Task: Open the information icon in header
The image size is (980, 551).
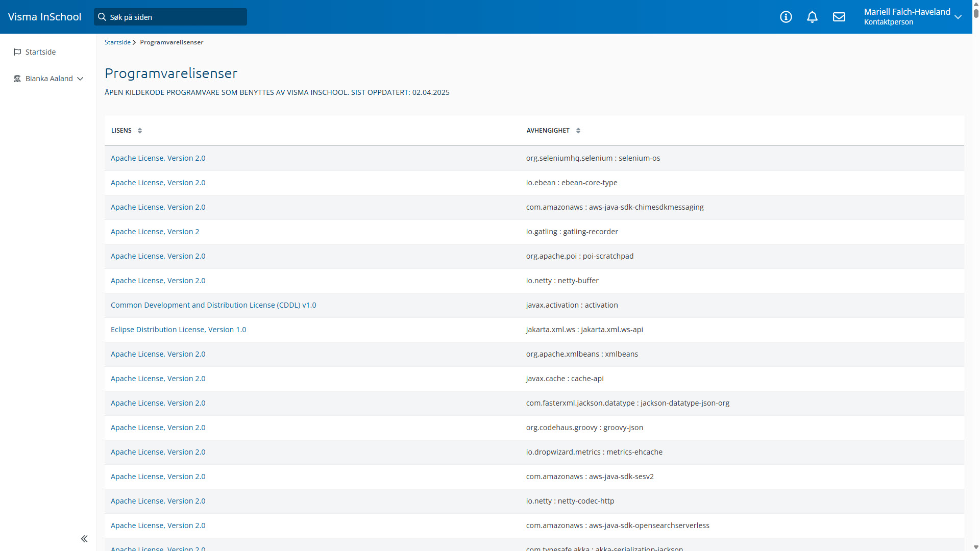Action: [x=786, y=17]
